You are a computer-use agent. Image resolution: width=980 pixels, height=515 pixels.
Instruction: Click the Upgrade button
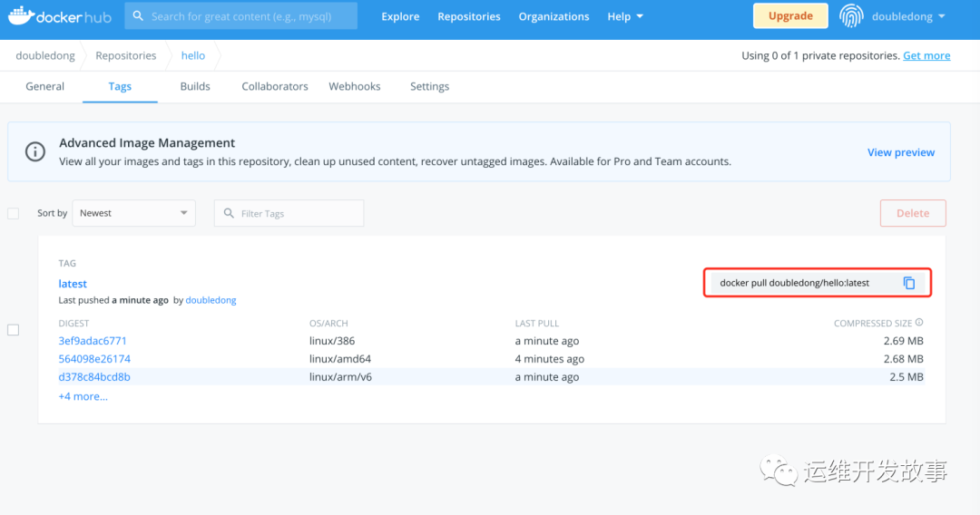coord(790,16)
